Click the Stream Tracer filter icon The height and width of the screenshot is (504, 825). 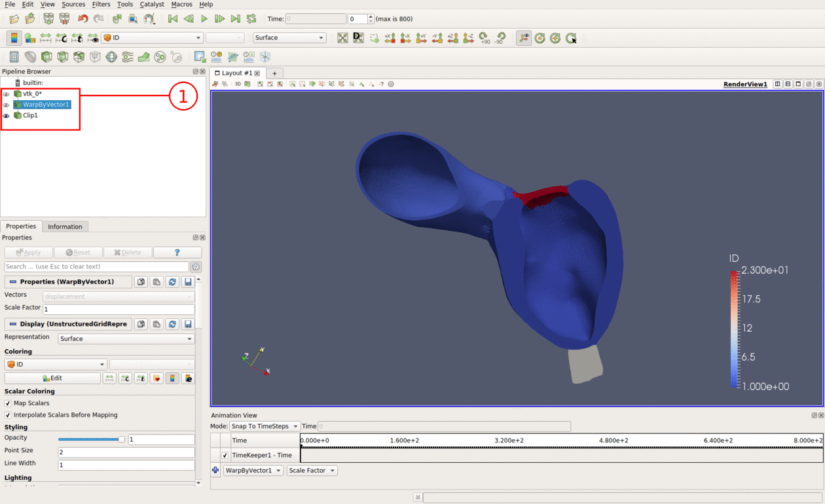point(127,57)
